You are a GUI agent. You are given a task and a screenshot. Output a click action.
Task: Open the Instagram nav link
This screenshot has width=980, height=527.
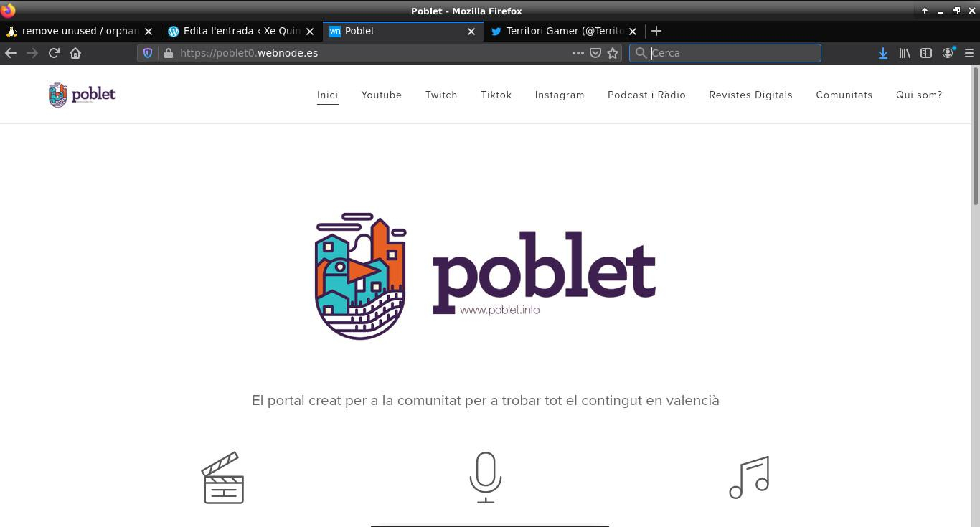point(560,95)
